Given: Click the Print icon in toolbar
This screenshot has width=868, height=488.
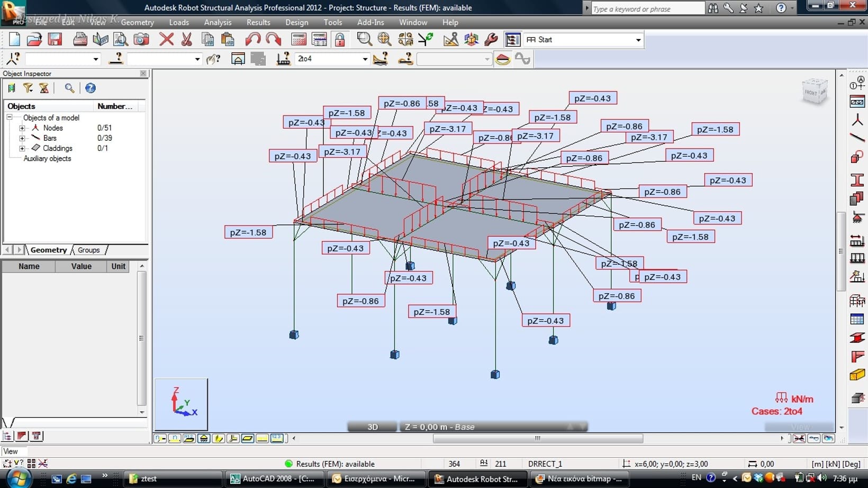Looking at the screenshot, I should tap(80, 39).
